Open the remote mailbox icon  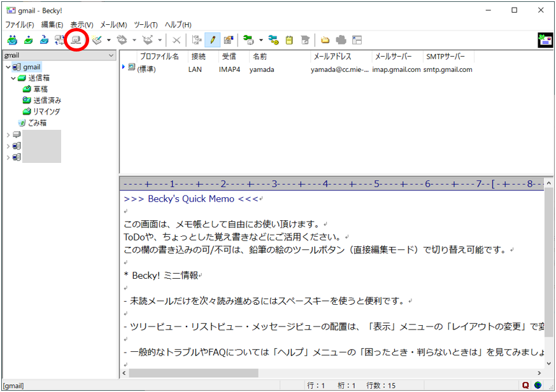coord(76,40)
